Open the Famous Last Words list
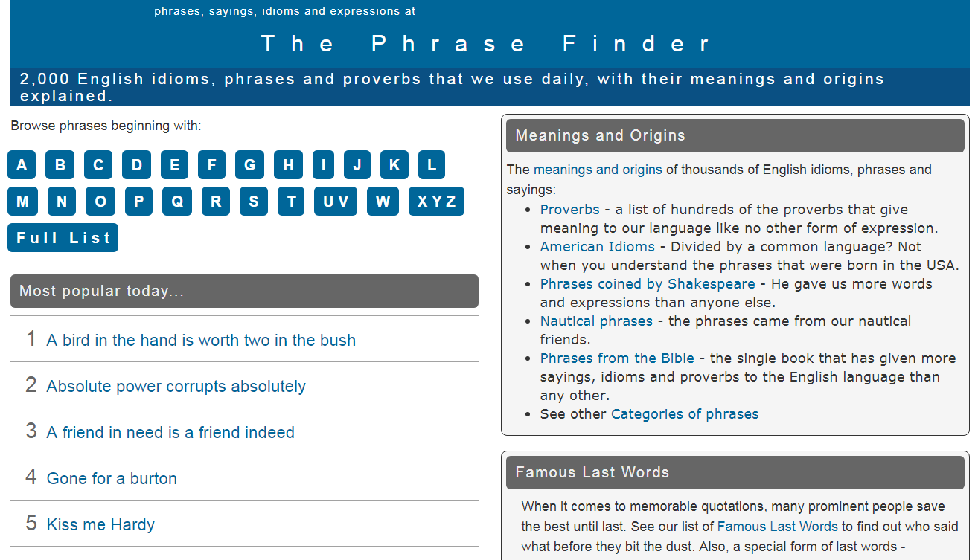 pyautogui.click(x=777, y=526)
